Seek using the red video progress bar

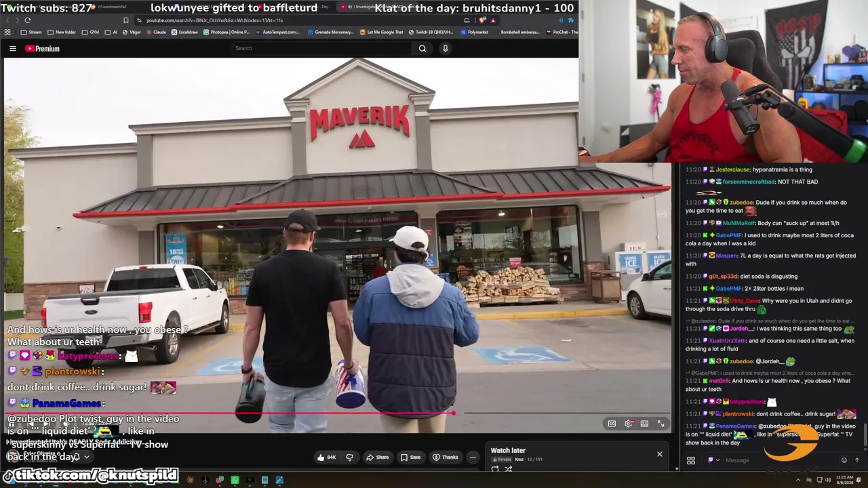click(230, 412)
